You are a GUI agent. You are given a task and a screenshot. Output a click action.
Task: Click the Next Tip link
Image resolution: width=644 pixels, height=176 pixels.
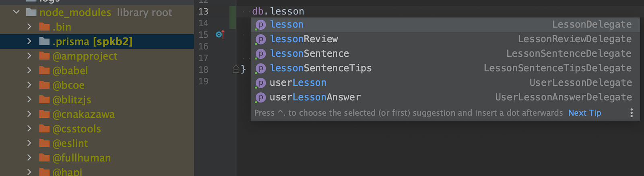tap(584, 113)
